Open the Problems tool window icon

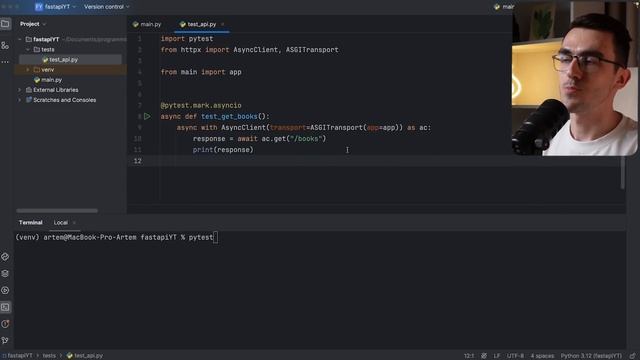coord(5,324)
